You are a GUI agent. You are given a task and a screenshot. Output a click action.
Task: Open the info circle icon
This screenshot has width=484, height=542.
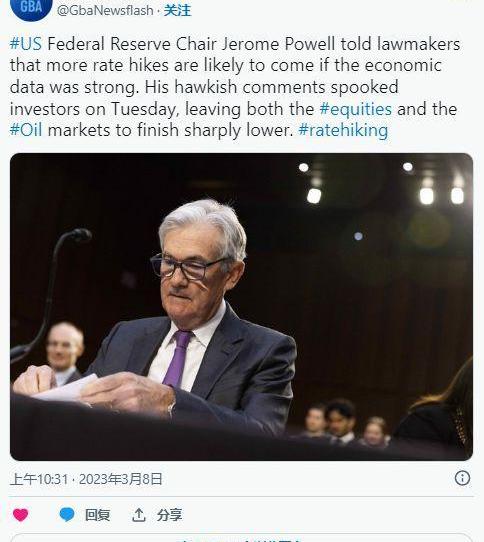click(462, 478)
